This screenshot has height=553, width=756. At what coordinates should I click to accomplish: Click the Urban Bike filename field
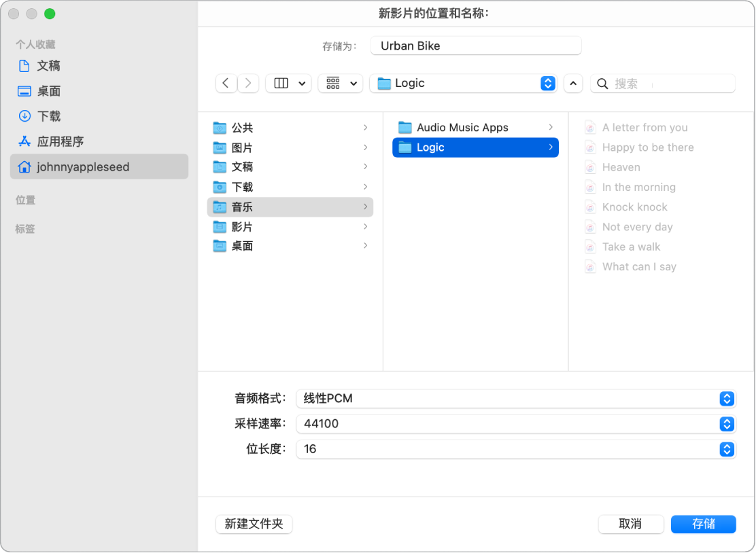coord(475,46)
